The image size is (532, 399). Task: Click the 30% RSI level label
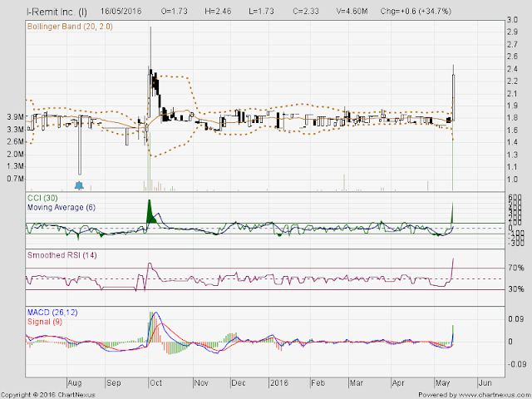coord(515,289)
